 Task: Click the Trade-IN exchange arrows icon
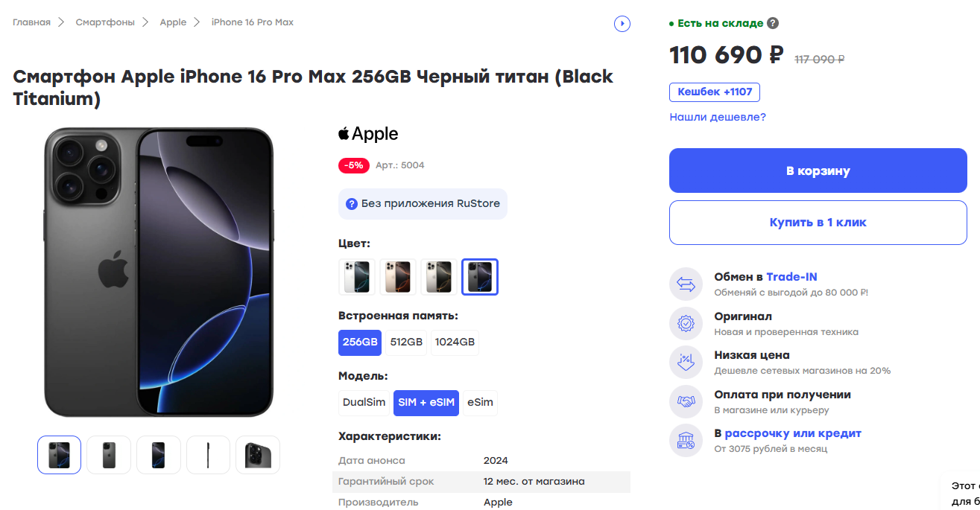coord(686,284)
